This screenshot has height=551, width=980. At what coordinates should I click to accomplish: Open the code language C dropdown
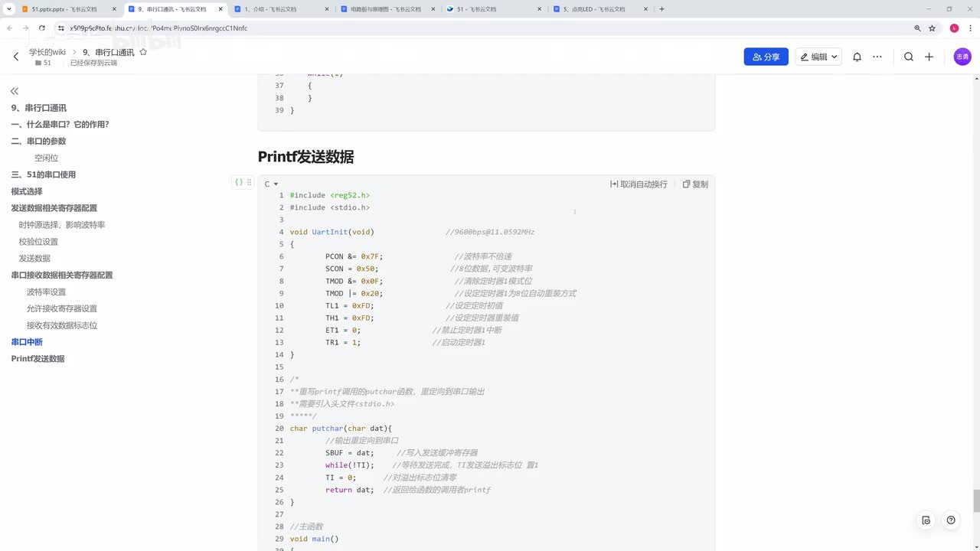click(271, 184)
